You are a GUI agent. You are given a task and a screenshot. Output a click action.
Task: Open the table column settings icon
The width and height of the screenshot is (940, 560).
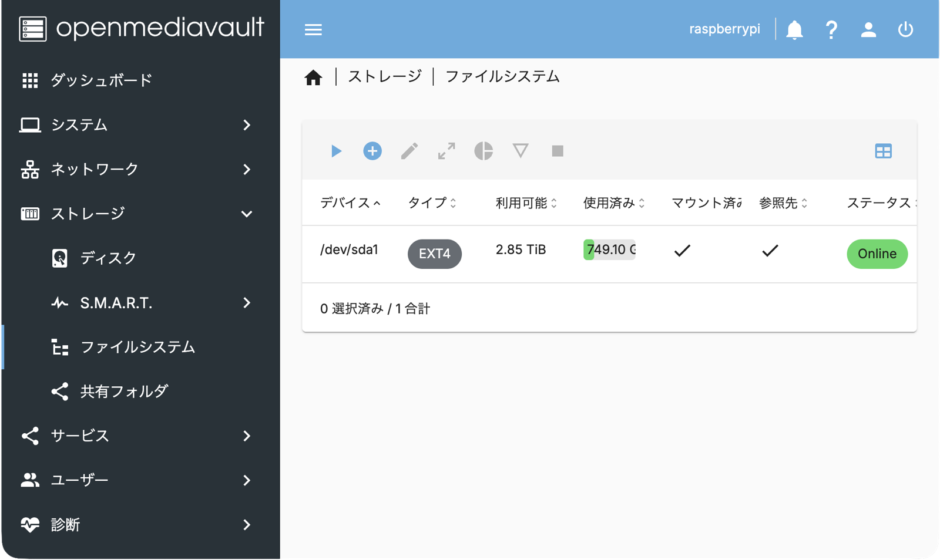(x=883, y=151)
